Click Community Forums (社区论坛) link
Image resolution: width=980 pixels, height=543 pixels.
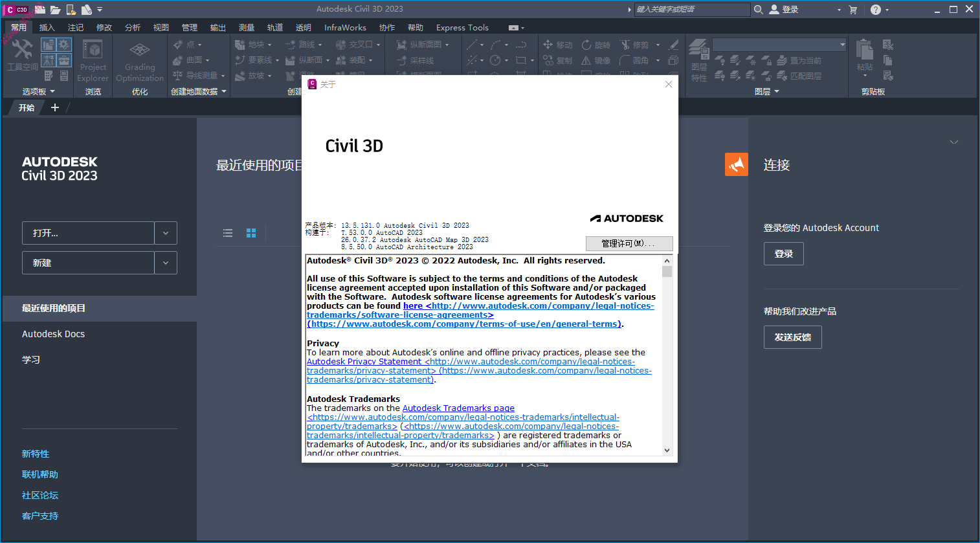[40, 495]
